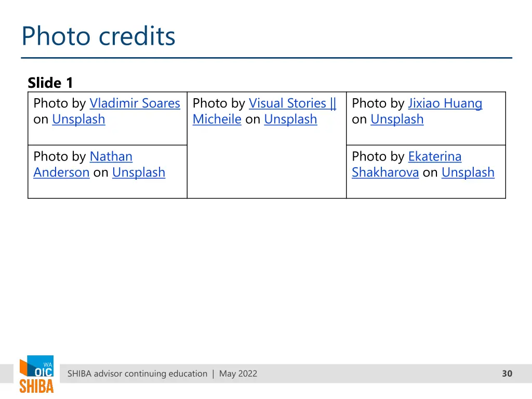
Task: Click the WA OIC SHIBA logo
Action: (37, 374)
